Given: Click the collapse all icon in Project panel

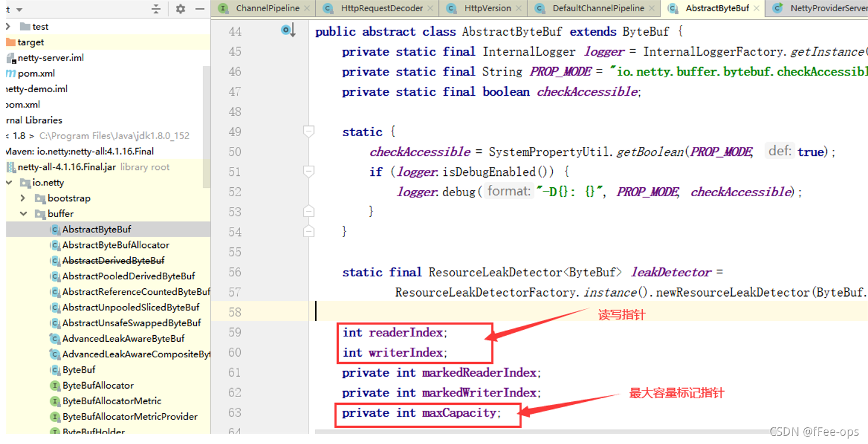Looking at the screenshot, I should pos(156,9).
